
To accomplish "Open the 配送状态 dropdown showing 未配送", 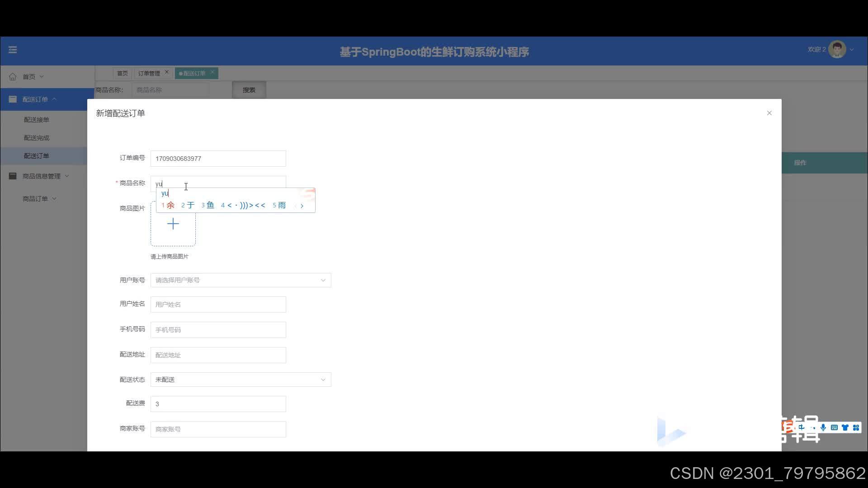I will pyautogui.click(x=241, y=380).
